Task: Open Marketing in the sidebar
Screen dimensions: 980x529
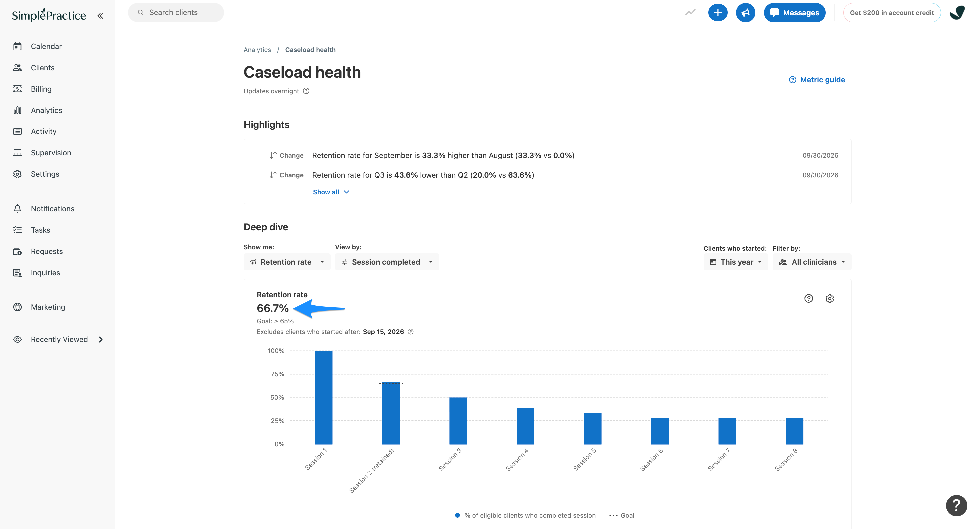Action: [x=48, y=307]
